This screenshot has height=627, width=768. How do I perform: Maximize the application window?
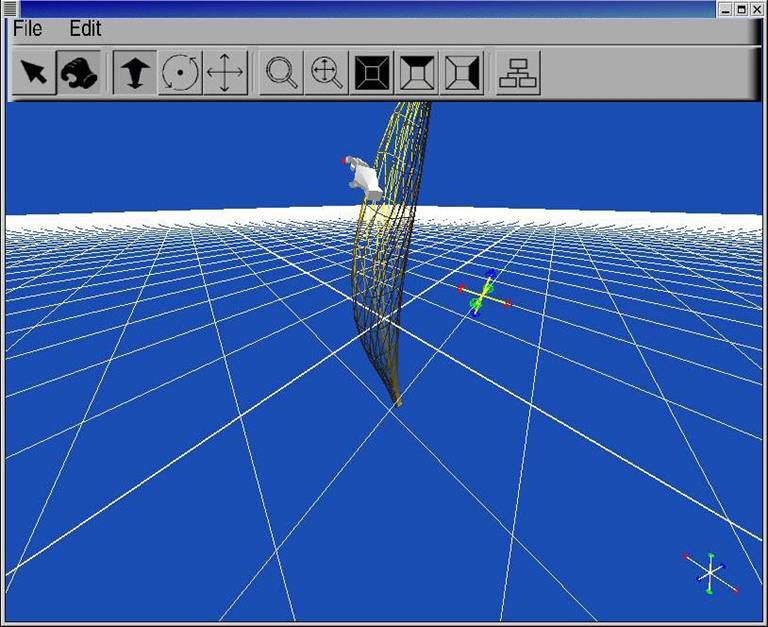[x=742, y=9]
